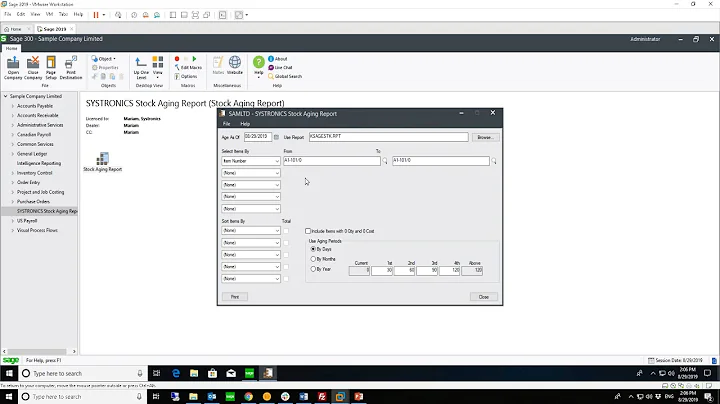The image size is (720, 404).
Task: Click the red Record Macro icon
Action: (x=177, y=59)
